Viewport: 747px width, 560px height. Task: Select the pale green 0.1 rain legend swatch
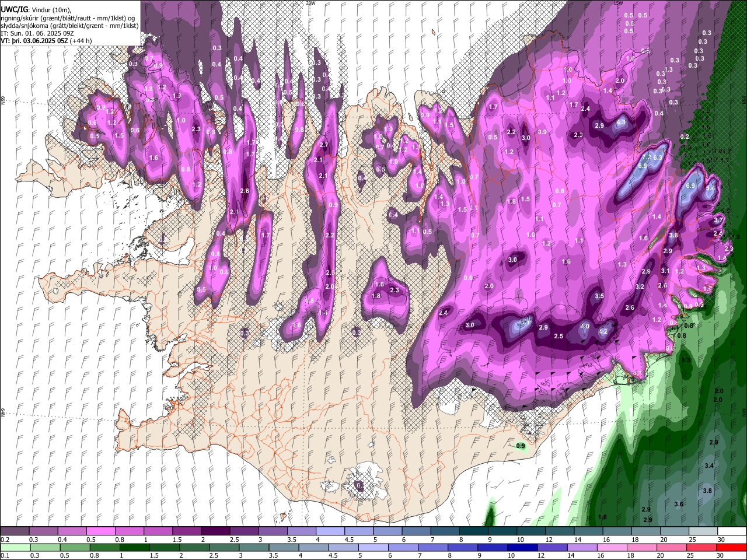click(15, 548)
